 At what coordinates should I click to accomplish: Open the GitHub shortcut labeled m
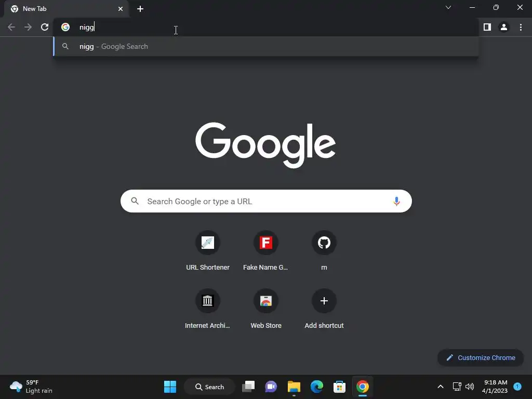tap(324, 251)
